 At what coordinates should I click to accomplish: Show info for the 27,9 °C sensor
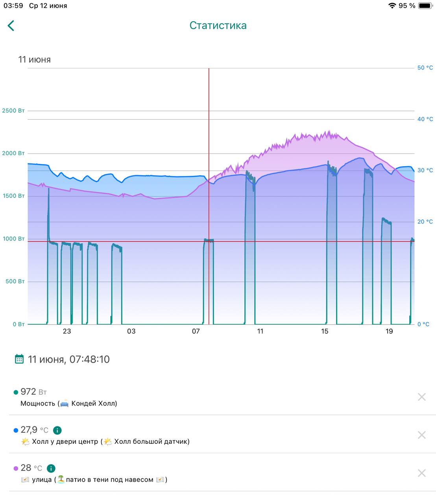[x=57, y=430]
